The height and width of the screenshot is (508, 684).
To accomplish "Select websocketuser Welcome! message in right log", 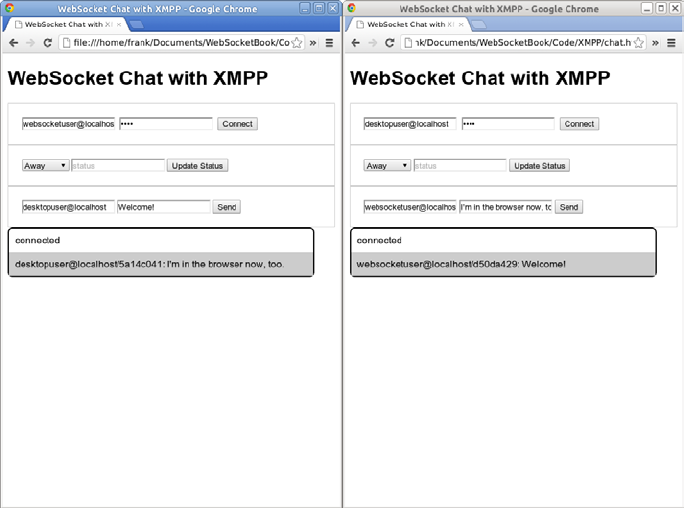I will [x=503, y=264].
